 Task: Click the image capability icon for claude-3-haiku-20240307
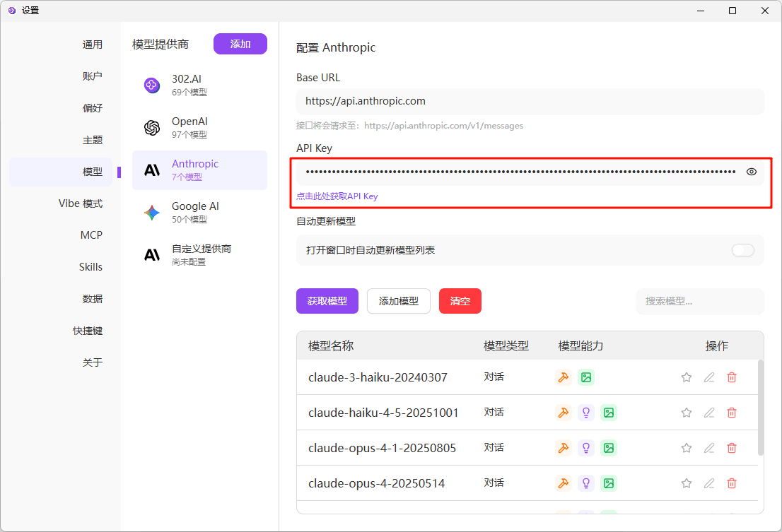click(x=586, y=377)
